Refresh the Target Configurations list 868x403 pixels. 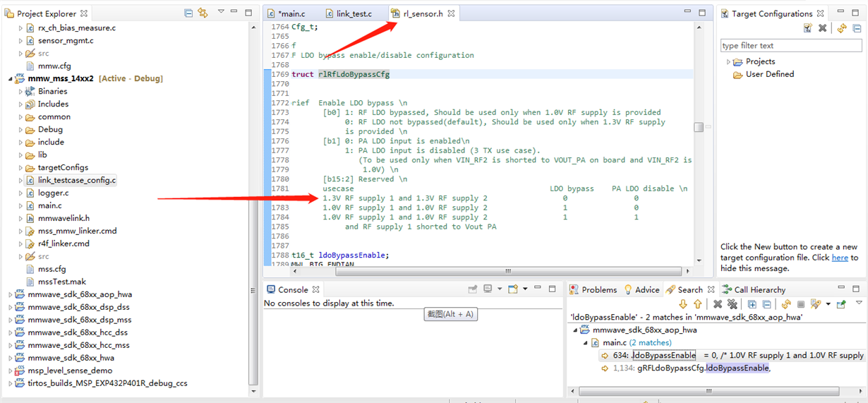tap(842, 28)
